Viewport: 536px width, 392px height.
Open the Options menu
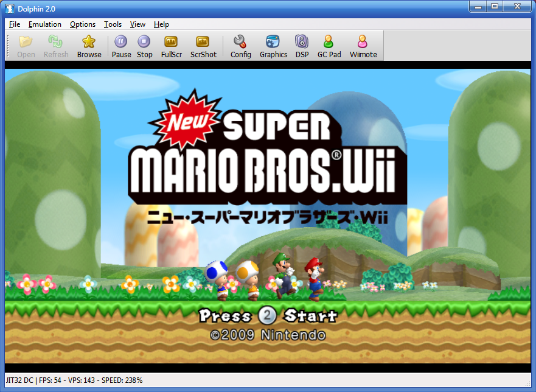82,24
